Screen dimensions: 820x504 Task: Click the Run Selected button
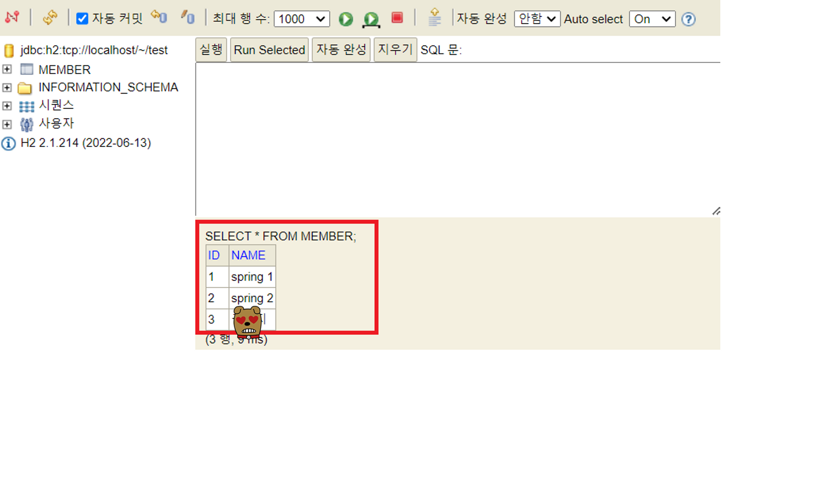269,50
